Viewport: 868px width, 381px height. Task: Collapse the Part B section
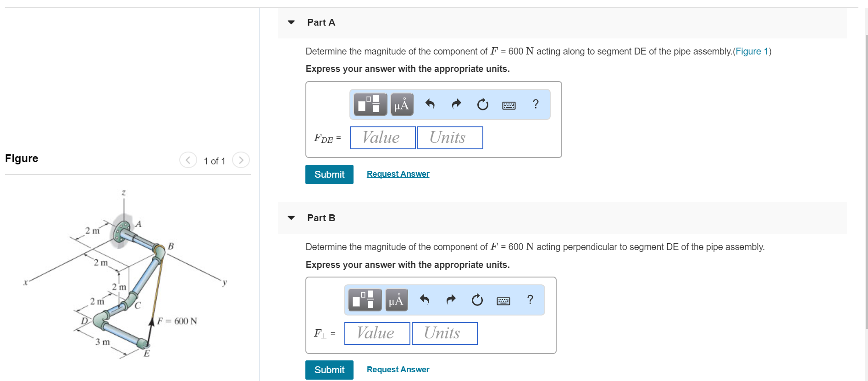click(x=291, y=218)
